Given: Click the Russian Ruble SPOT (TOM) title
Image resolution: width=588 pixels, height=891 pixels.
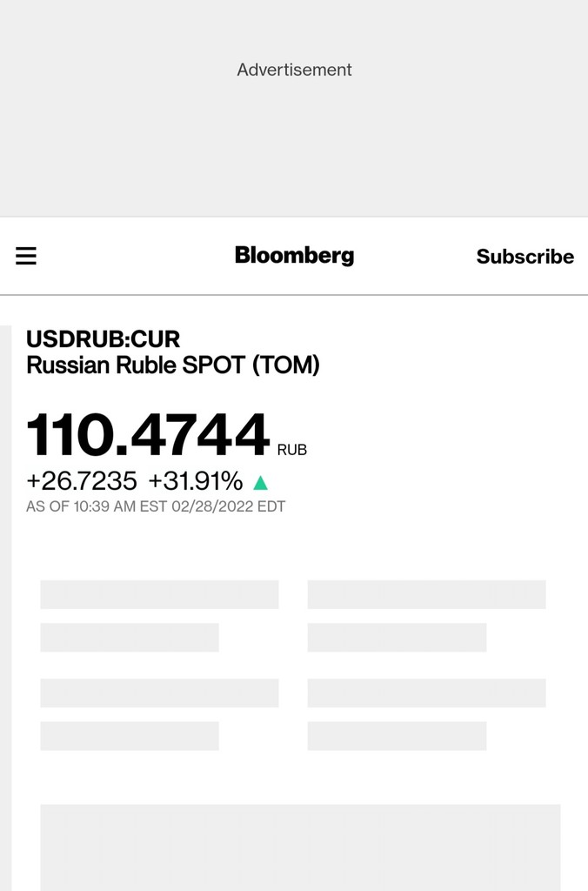Looking at the screenshot, I should point(173,365).
